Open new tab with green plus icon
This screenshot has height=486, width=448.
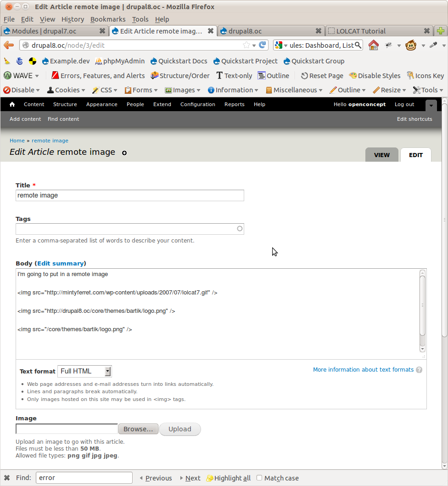click(x=441, y=31)
